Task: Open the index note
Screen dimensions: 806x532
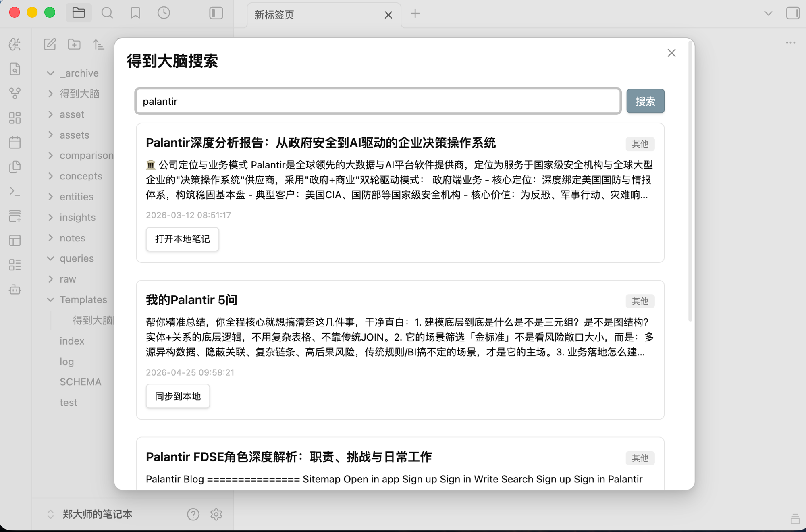Action: tap(72, 341)
